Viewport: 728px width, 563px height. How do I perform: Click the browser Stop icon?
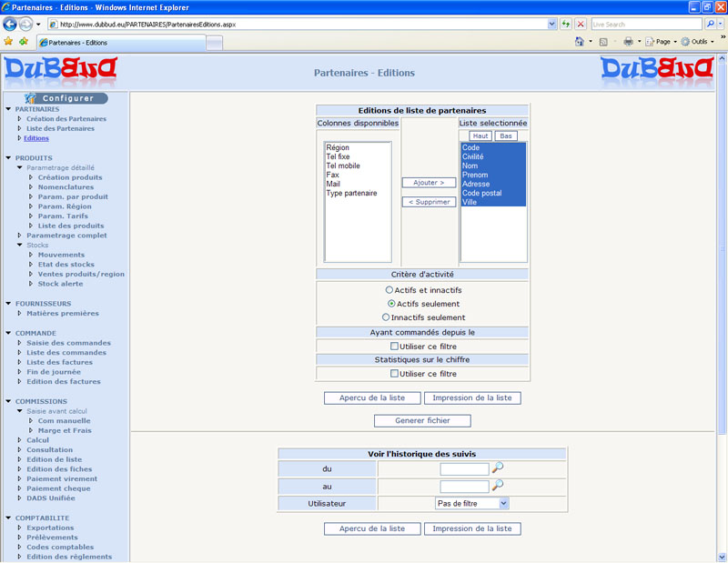pyautogui.click(x=580, y=24)
